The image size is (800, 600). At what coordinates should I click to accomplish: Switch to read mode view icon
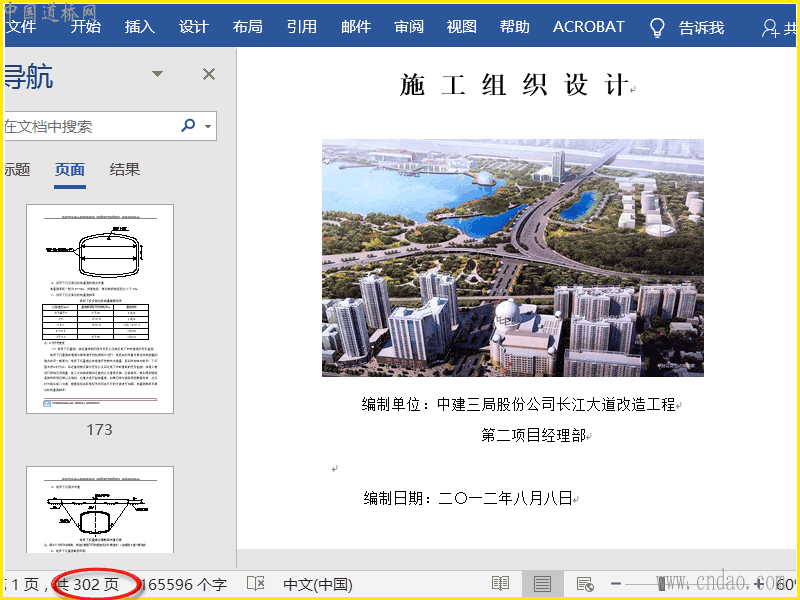pyautogui.click(x=501, y=584)
